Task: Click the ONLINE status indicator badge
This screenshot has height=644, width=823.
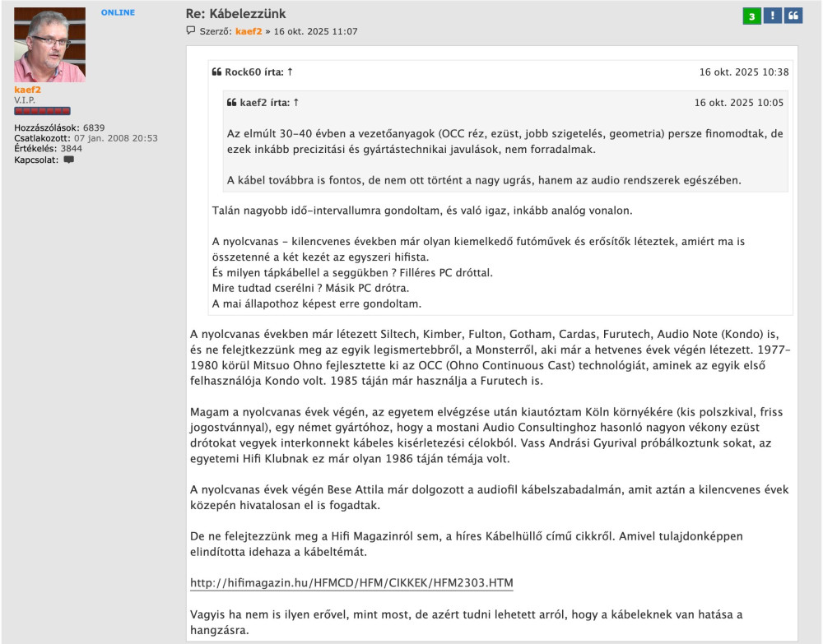Action: click(118, 12)
